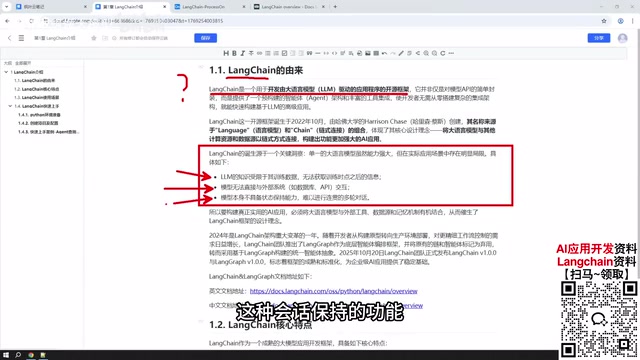
Task: Bookmark this page in Chrome
Action: (604, 21)
